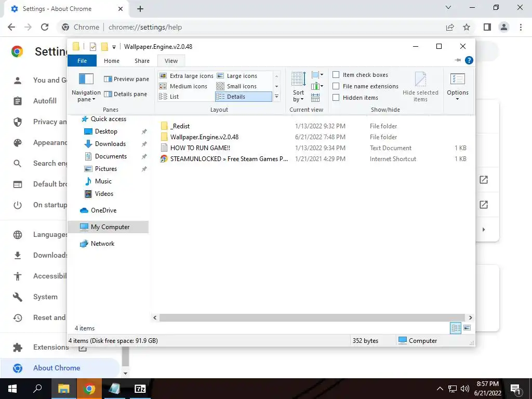This screenshot has height=399, width=532.
Task: Toggle the Preview pane button
Action: tap(126, 79)
